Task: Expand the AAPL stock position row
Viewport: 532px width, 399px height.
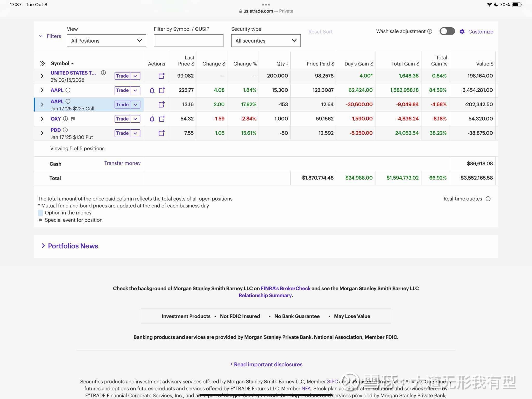Action: (x=42, y=90)
